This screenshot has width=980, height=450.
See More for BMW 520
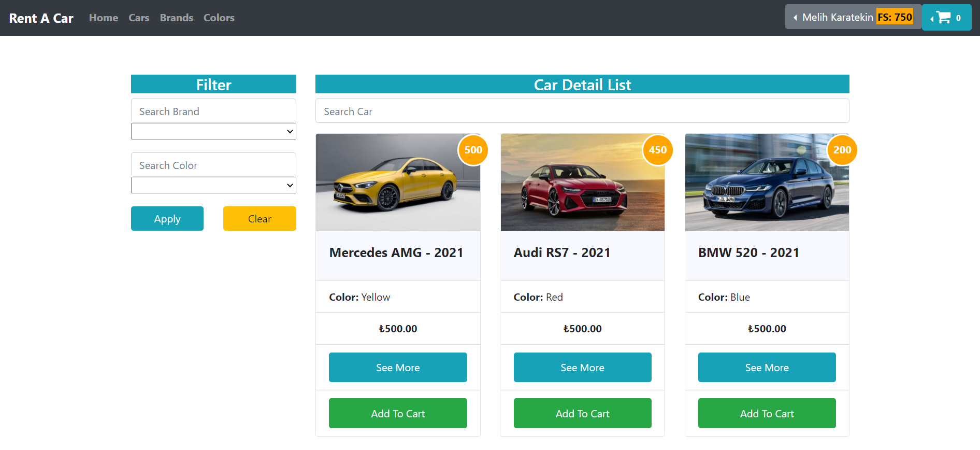tap(767, 367)
